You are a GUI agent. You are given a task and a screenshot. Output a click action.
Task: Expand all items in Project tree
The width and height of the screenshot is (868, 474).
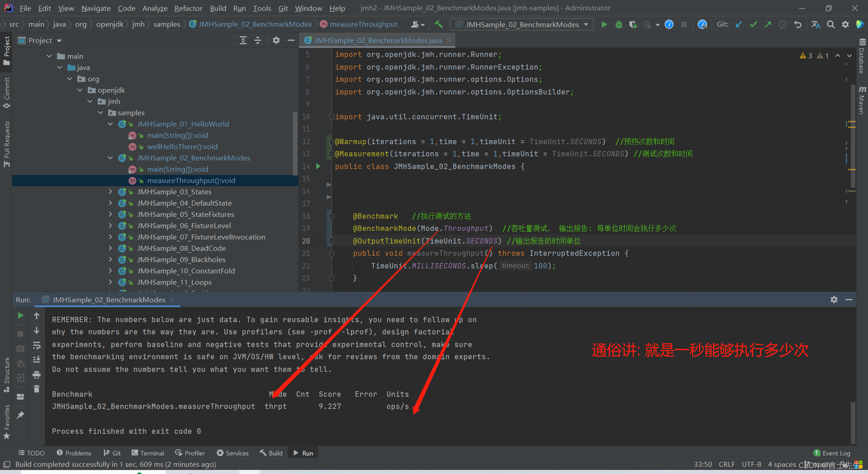[243, 40]
